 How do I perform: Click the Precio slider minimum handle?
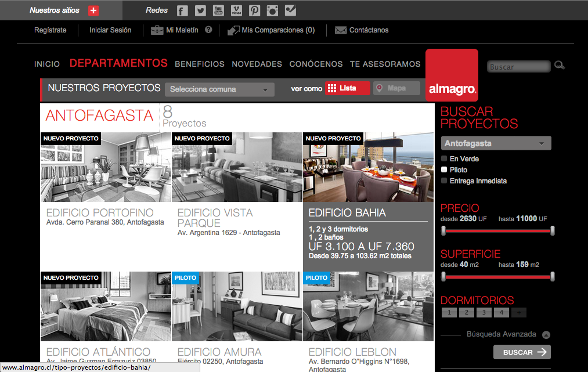(443, 230)
